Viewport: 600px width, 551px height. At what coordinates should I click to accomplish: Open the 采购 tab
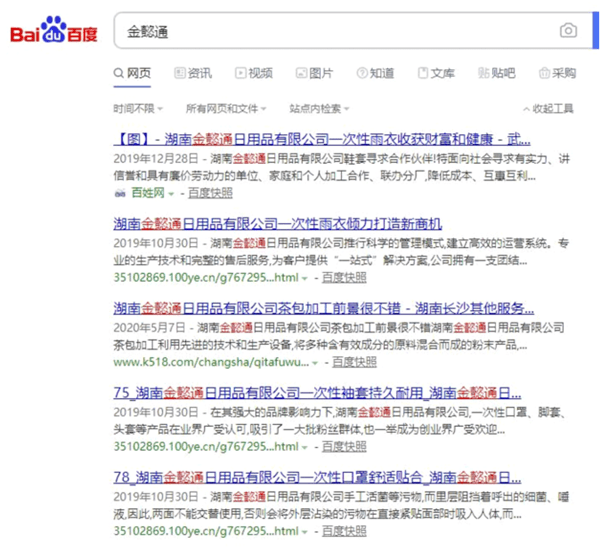pyautogui.click(x=557, y=73)
